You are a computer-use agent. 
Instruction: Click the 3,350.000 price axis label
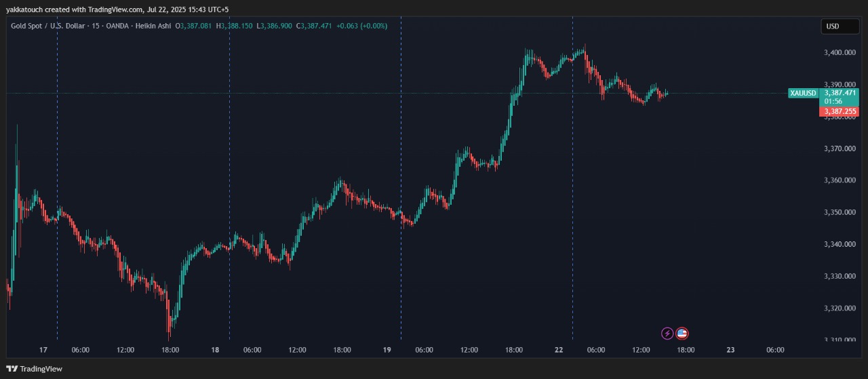840,212
